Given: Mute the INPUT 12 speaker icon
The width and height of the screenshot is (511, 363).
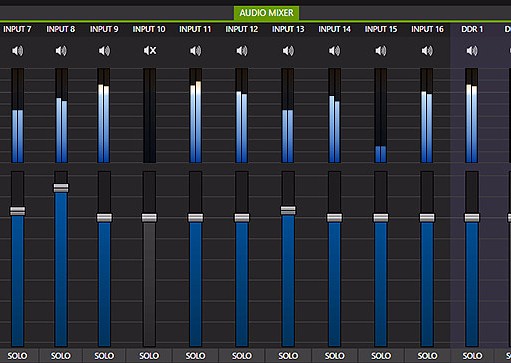Looking at the screenshot, I should point(242,51).
